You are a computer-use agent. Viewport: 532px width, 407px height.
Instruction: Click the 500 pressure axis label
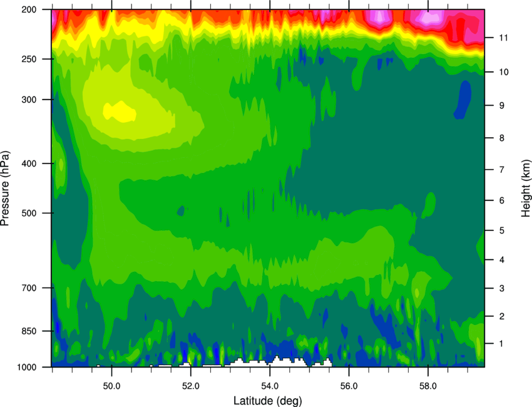point(29,213)
